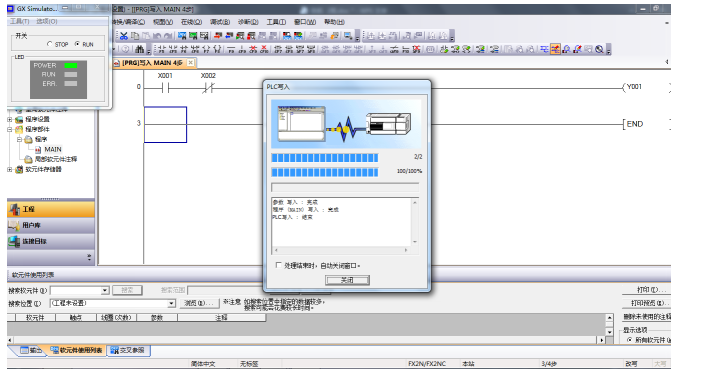Click the Cut scissors toolbar icon
701x374 pixels.
(x=124, y=36)
